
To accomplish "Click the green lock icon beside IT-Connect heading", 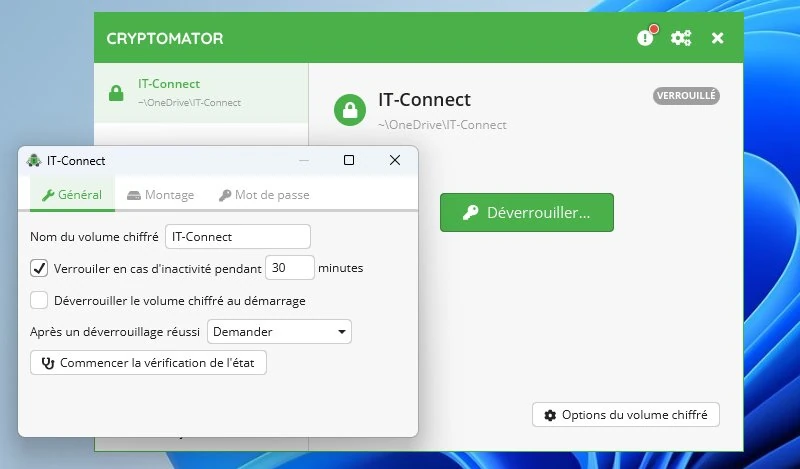I will coord(350,109).
